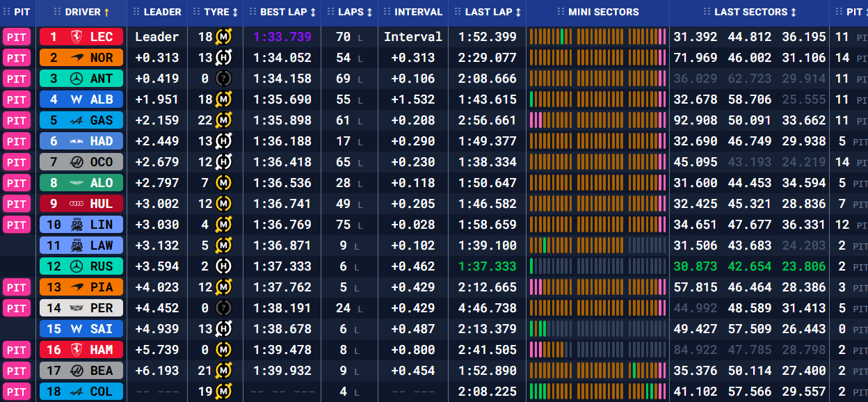Click Russell's green 1:37.333 last lap time

(487, 266)
